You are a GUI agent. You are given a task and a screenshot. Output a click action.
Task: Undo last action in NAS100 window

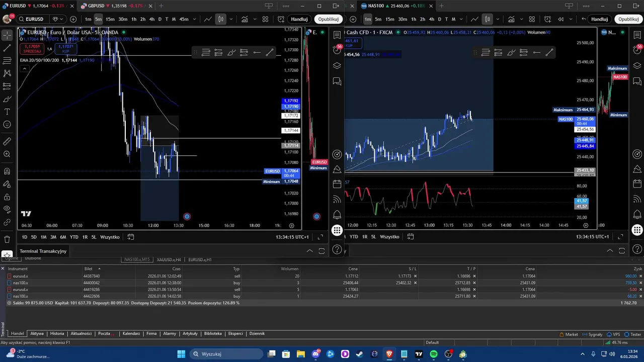tap(583, 19)
